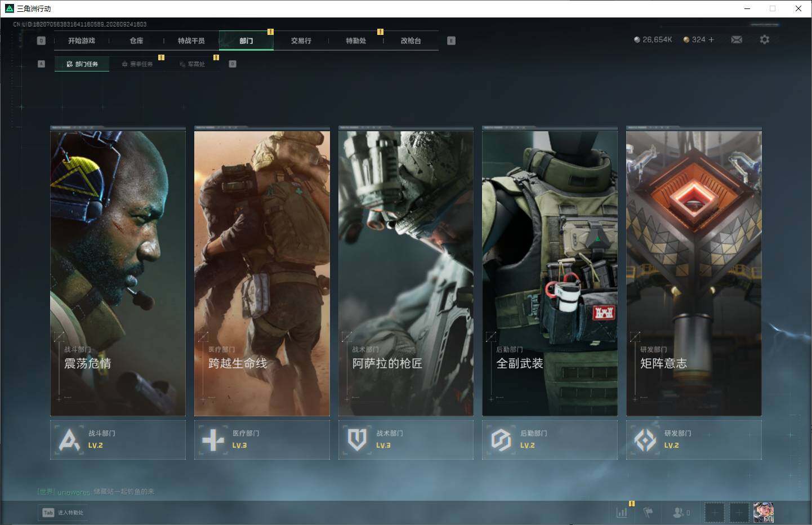Click the 战术部门 shield icon
812x525 pixels.
[357, 440]
